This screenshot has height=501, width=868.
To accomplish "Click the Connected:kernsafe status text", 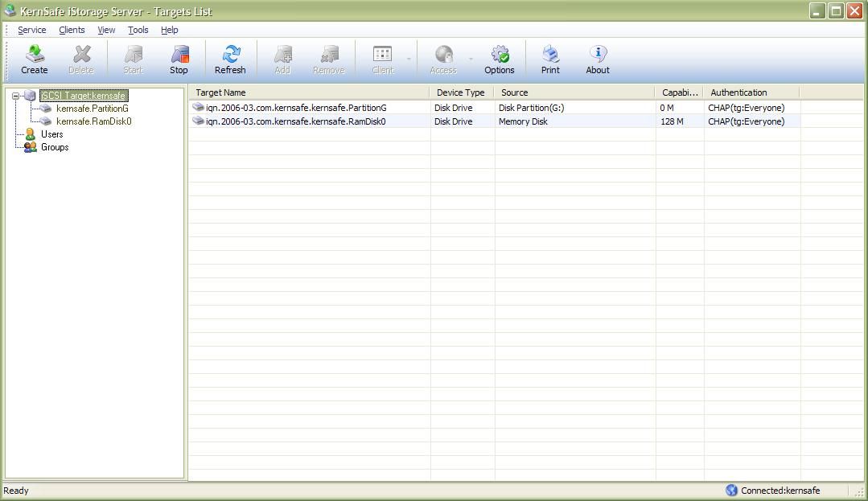I will point(780,491).
